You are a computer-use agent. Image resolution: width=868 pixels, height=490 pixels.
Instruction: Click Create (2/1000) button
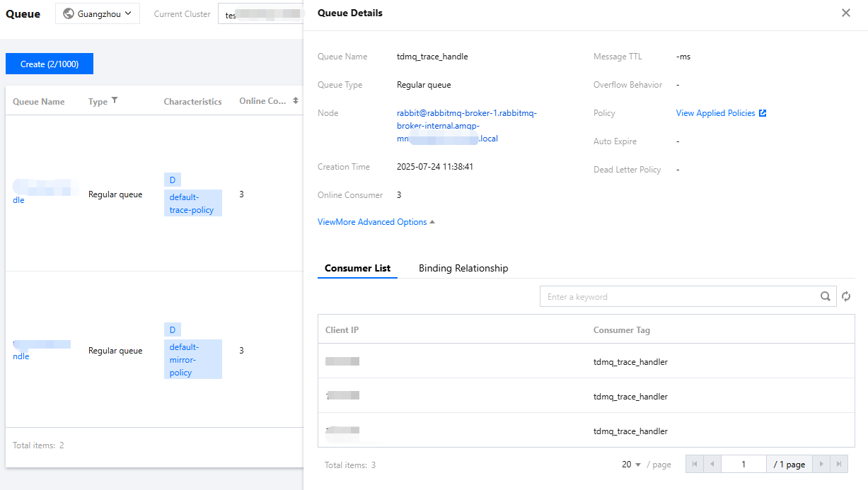(x=50, y=64)
